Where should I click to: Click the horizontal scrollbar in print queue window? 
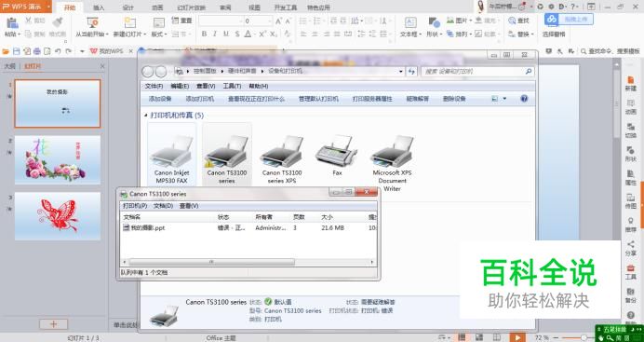pos(211,262)
